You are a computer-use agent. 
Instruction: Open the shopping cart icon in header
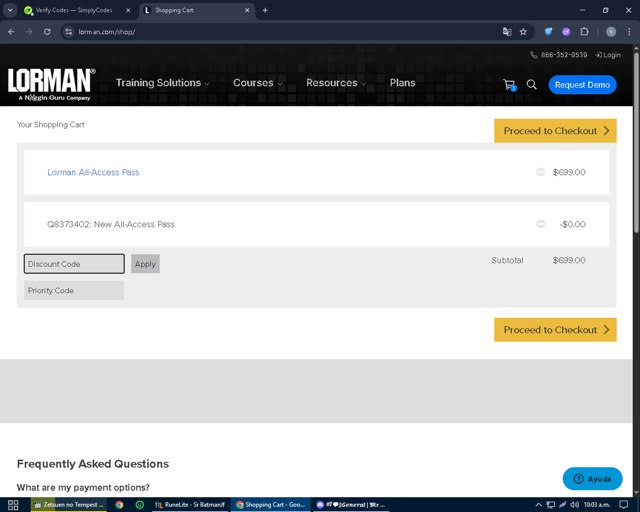(x=509, y=85)
